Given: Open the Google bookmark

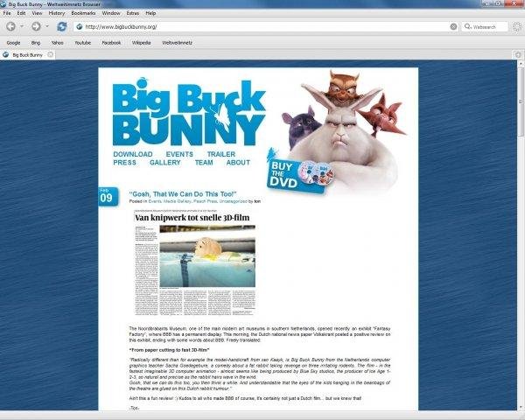Looking at the screenshot, I should coord(13,43).
